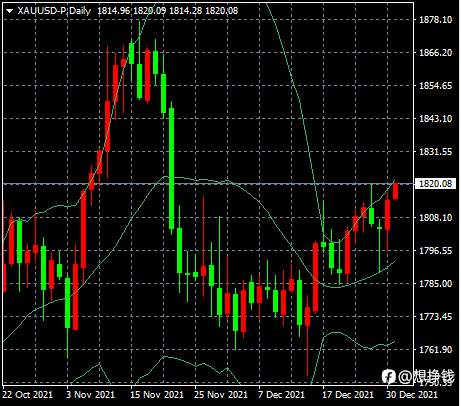
Task: Click the 1866.20 price axis label
Action: [435, 53]
